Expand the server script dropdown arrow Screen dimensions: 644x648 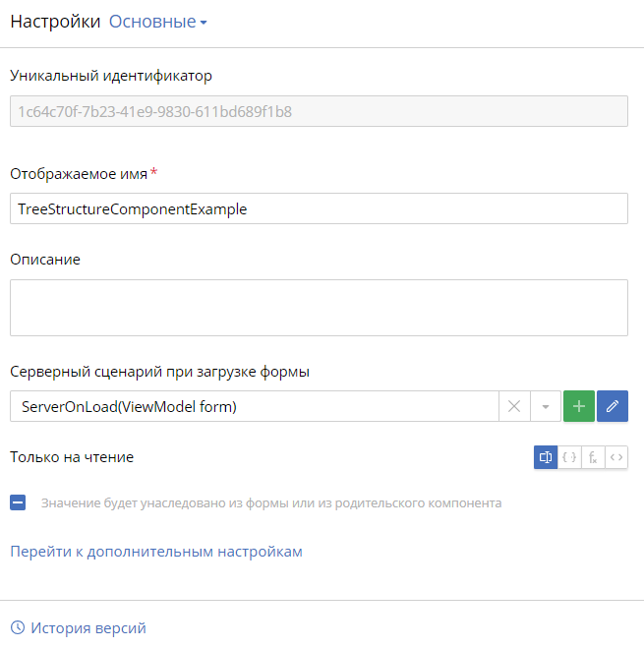[546, 406]
